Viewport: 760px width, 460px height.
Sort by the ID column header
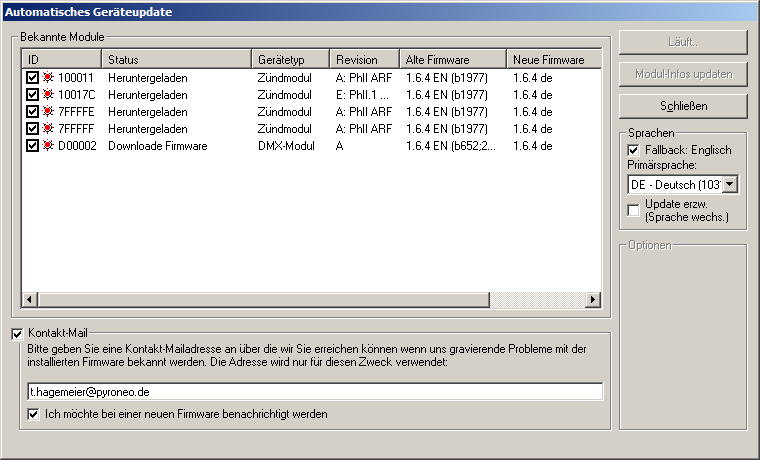tap(62, 59)
